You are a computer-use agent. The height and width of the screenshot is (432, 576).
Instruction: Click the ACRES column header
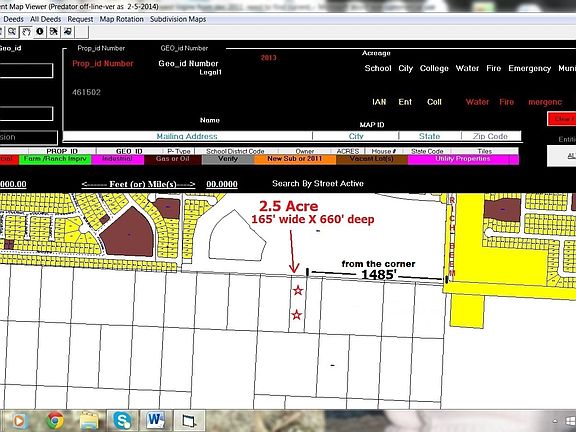pos(348,151)
